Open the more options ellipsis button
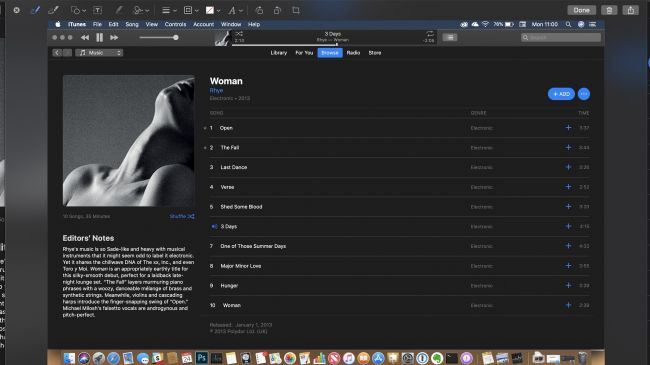This screenshot has width=650, height=365. (x=584, y=94)
